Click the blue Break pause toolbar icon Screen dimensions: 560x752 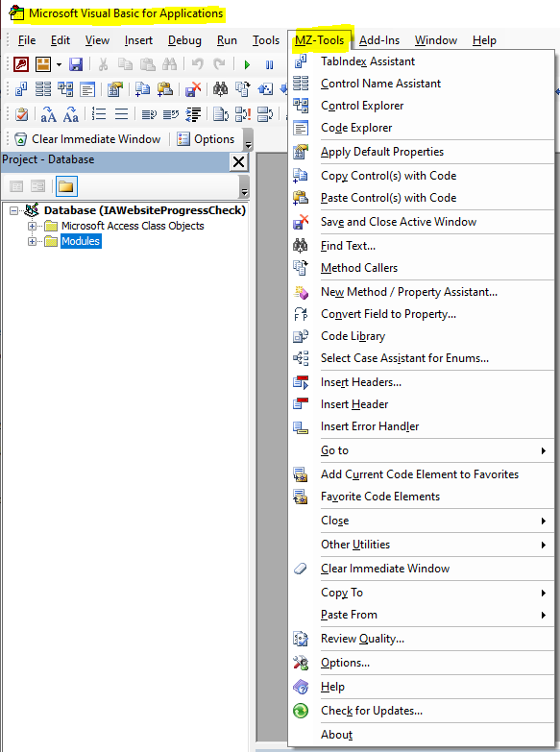coord(269,64)
